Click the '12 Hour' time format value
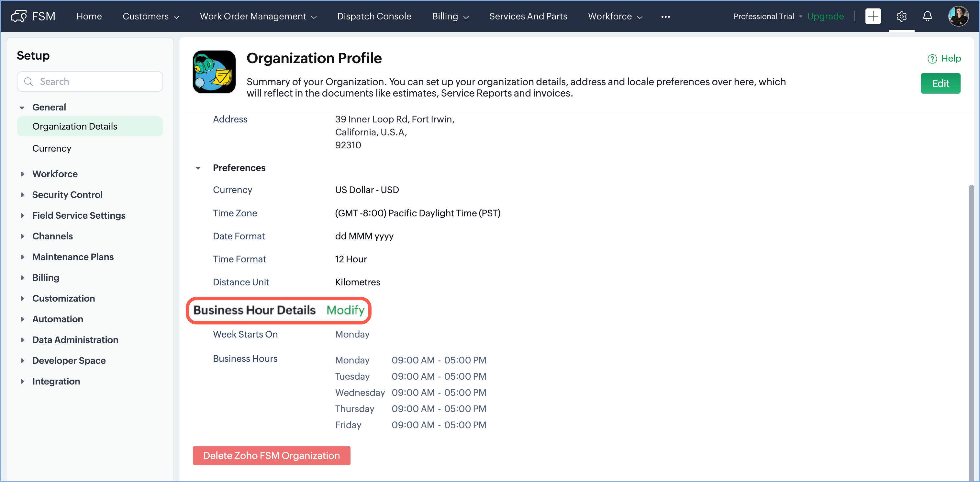The width and height of the screenshot is (980, 482). click(x=351, y=259)
